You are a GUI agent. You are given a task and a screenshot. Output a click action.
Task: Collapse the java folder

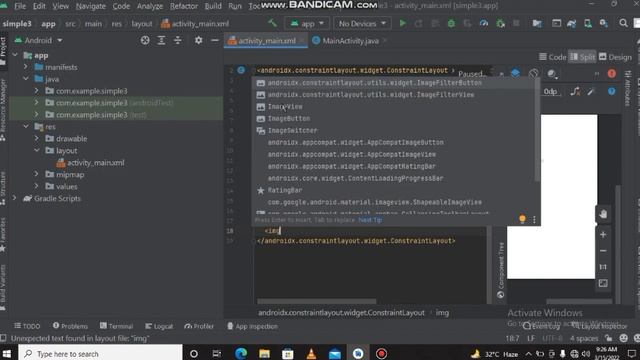(x=26, y=79)
